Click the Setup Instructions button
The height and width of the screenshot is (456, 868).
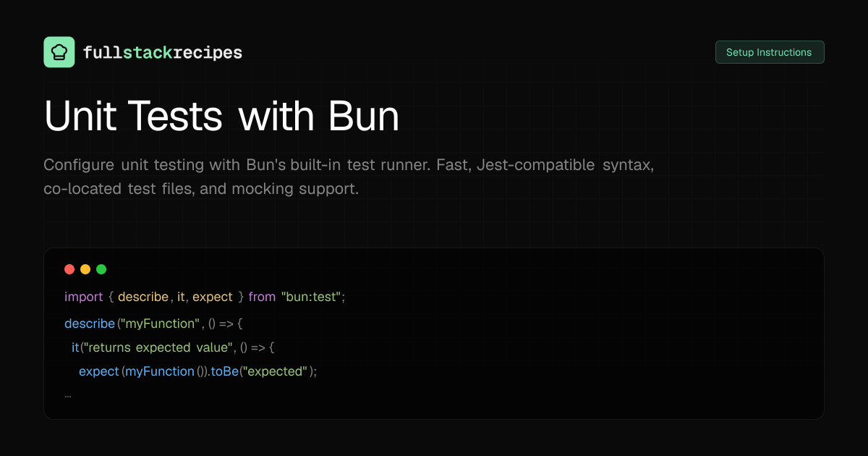tap(770, 52)
